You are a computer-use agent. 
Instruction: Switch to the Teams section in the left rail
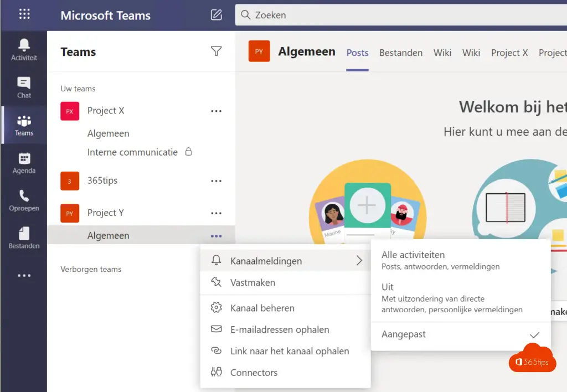(24, 125)
